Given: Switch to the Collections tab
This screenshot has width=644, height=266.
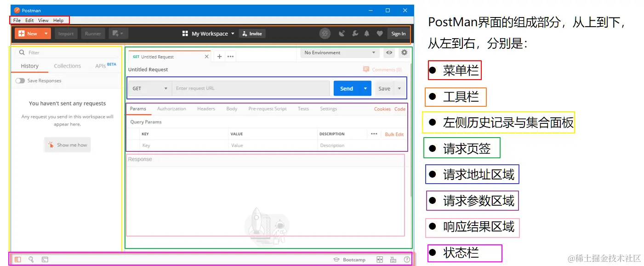Looking at the screenshot, I should tap(67, 66).
